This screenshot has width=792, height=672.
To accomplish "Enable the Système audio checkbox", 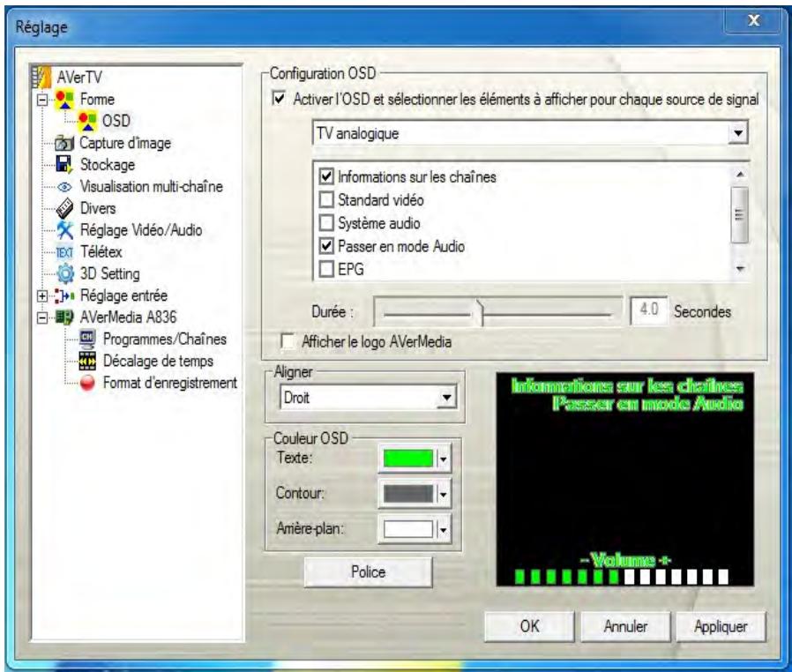I will tap(326, 222).
